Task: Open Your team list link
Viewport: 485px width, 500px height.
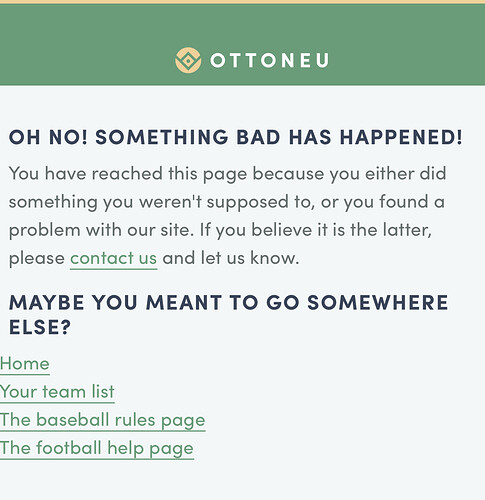Action: (x=57, y=391)
